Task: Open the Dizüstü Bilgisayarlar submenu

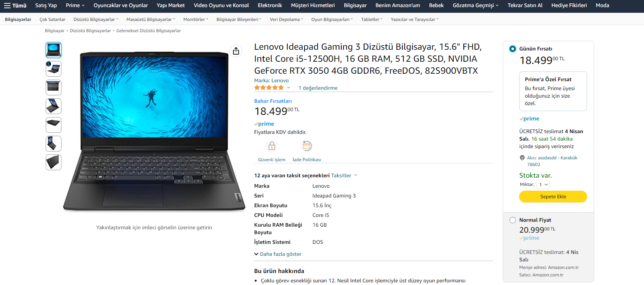Action: (x=96, y=19)
